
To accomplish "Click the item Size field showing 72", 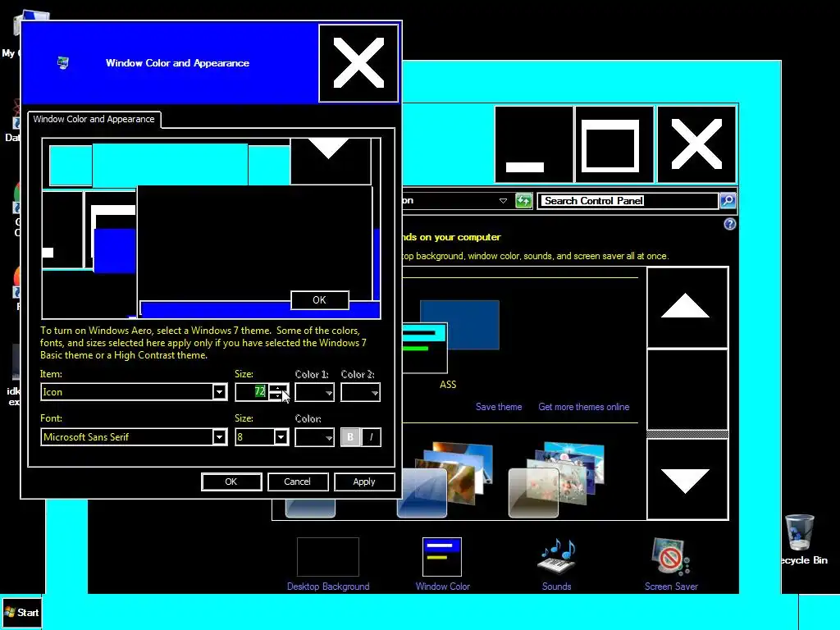I will coord(252,392).
